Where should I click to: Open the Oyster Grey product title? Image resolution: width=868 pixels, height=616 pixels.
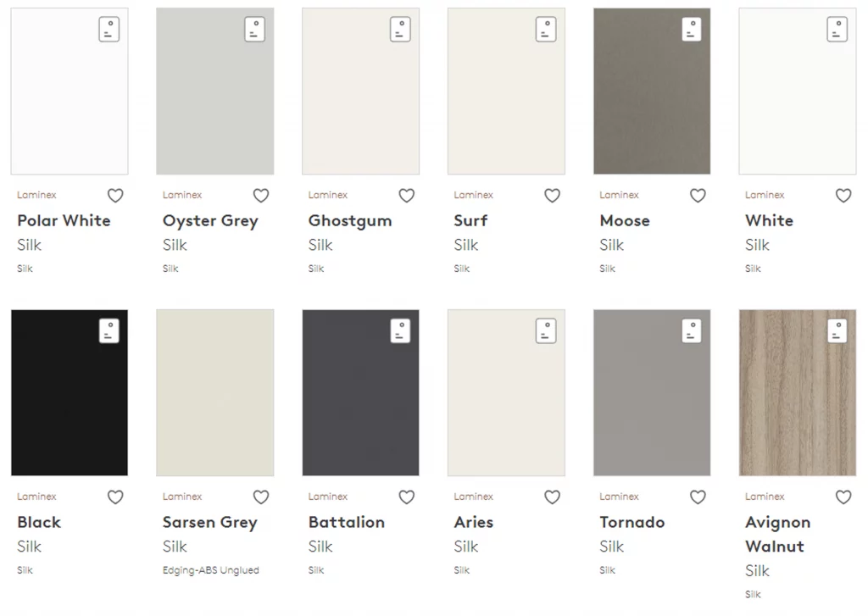[x=210, y=221]
